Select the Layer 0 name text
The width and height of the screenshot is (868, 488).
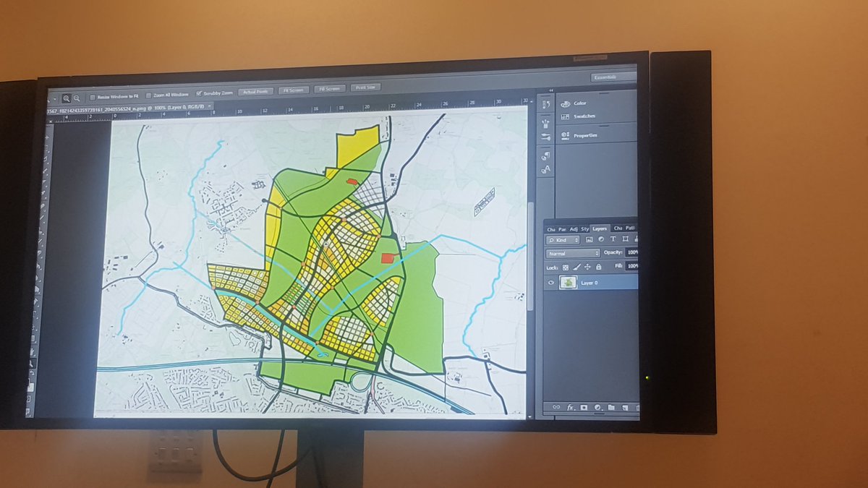tap(589, 283)
